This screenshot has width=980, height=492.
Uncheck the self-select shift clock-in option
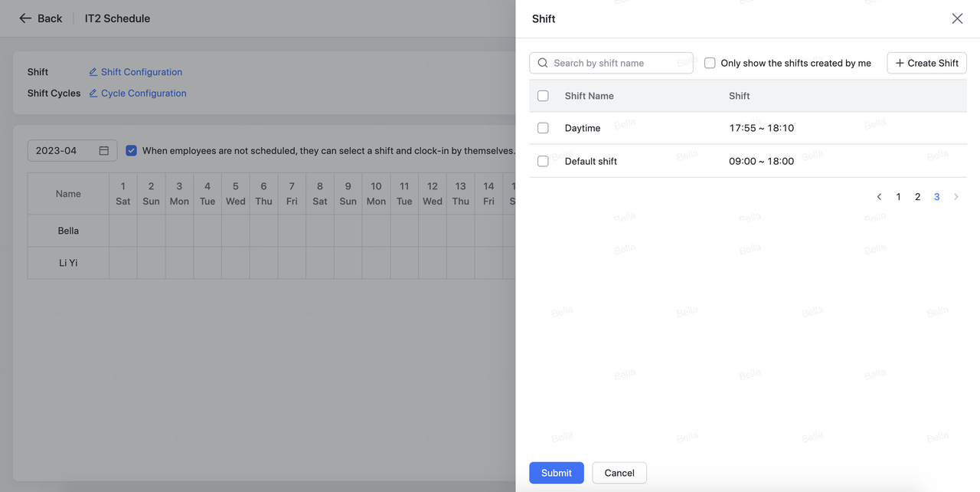[131, 151]
